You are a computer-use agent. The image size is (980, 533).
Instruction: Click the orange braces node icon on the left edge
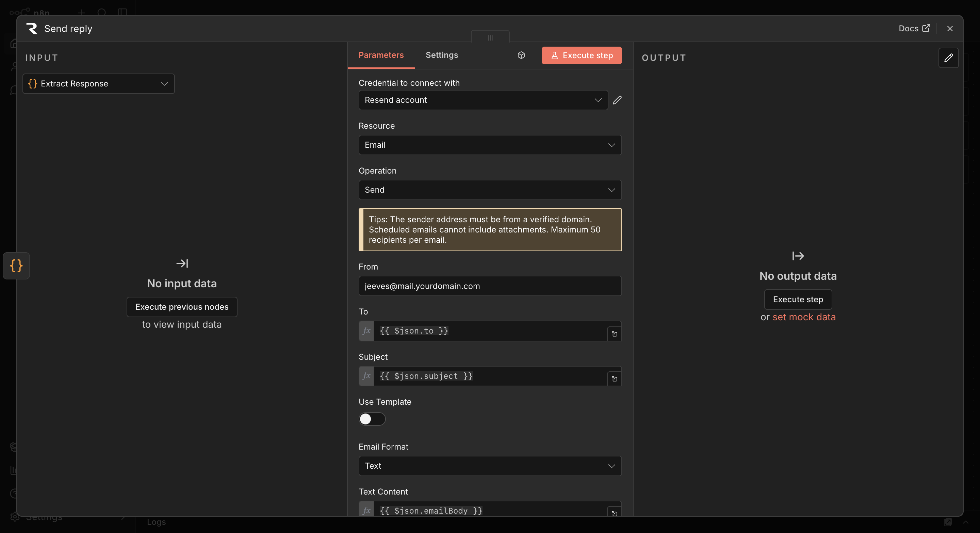[16, 265]
